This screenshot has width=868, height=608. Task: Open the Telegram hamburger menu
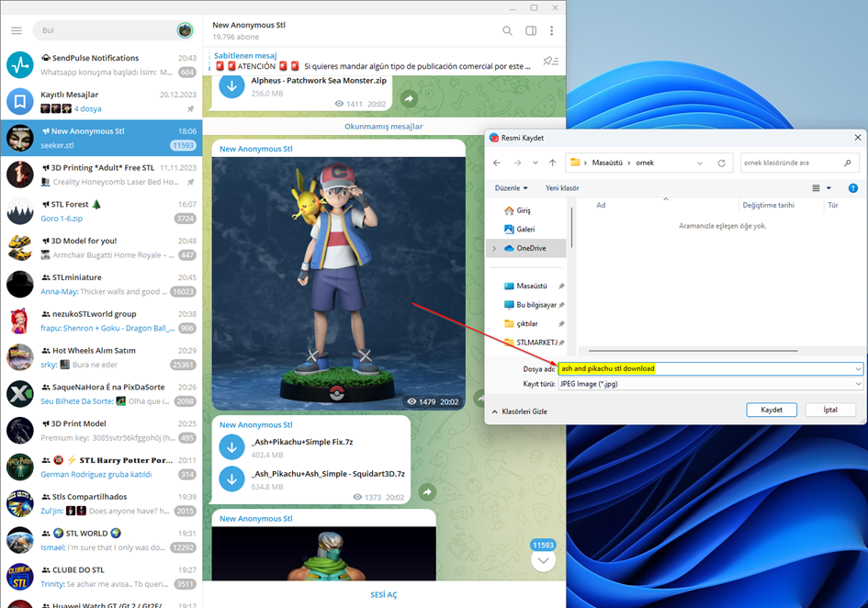[x=17, y=30]
